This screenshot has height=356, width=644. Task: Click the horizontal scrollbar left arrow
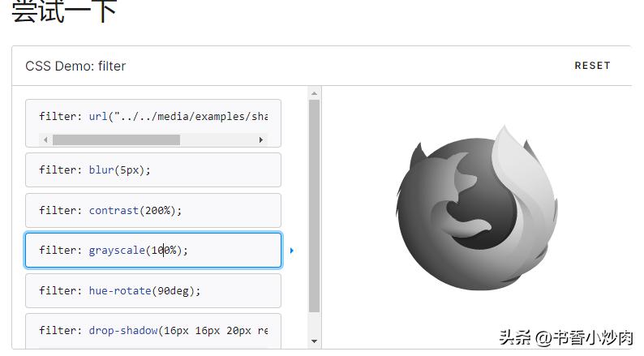pyautogui.click(x=45, y=139)
